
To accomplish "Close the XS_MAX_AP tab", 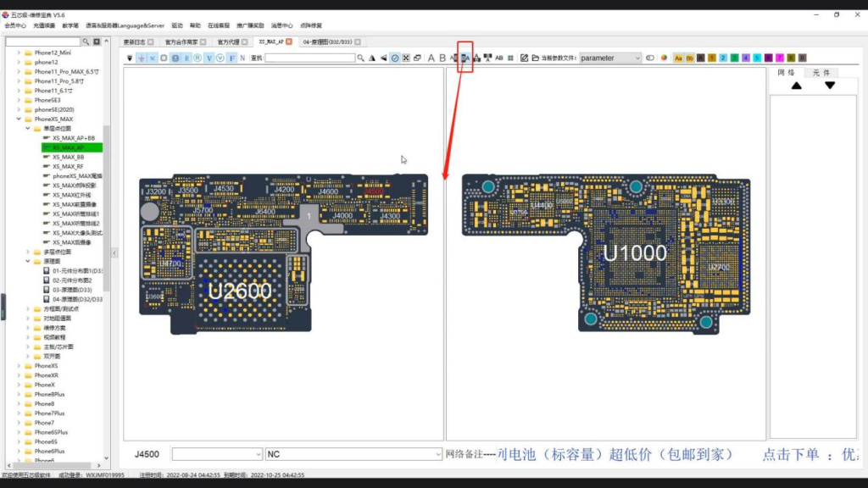I will tap(289, 42).
